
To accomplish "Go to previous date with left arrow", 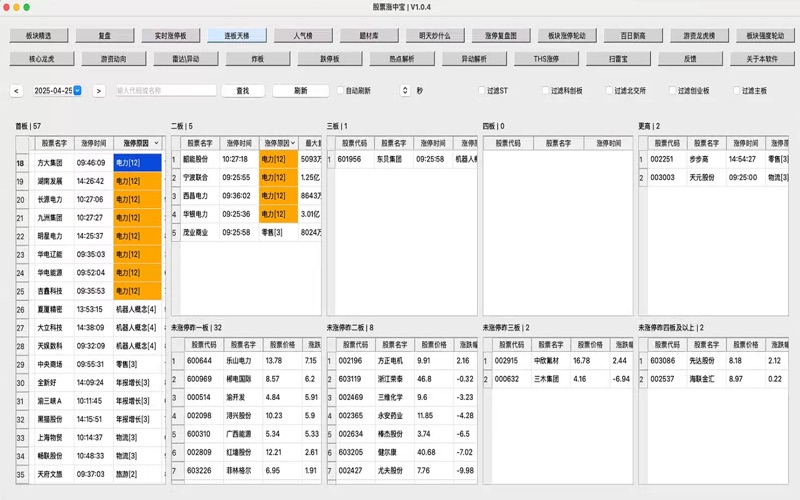I will tap(17, 91).
